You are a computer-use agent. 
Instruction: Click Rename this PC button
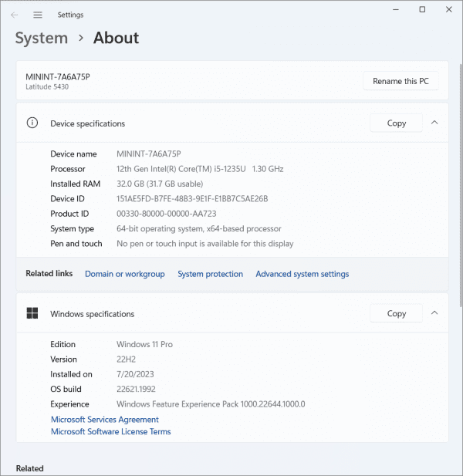tap(400, 81)
